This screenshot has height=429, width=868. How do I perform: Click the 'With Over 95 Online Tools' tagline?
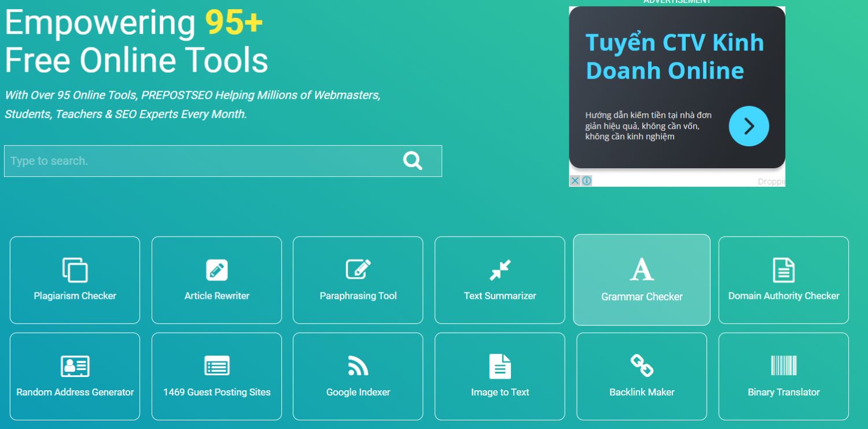tap(193, 105)
